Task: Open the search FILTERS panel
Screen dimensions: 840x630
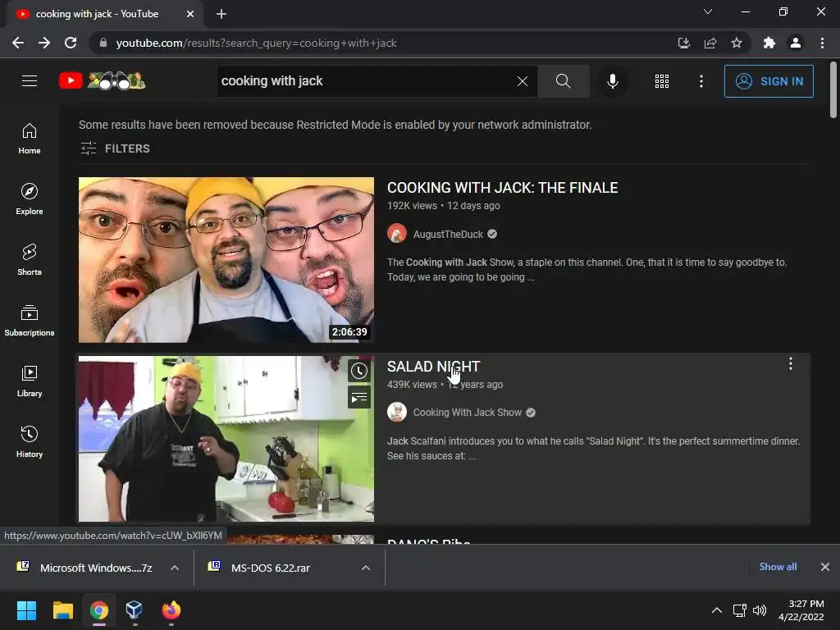Action: click(115, 148)
